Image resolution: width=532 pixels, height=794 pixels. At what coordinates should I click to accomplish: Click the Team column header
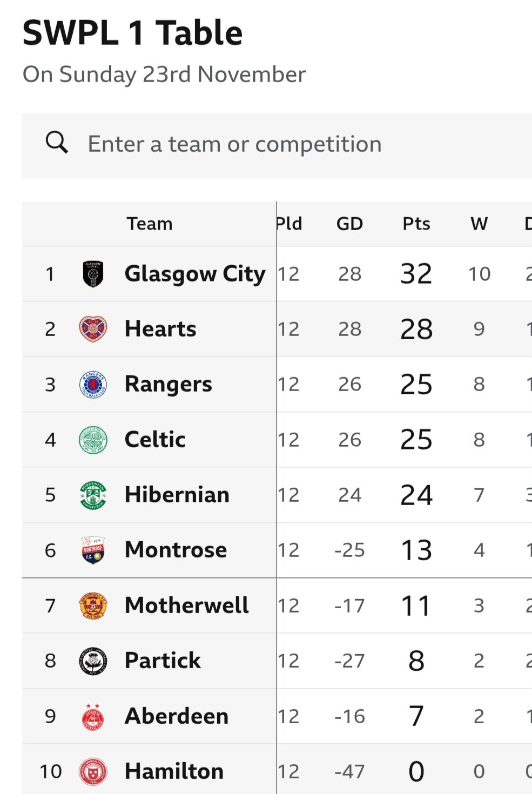150,224
